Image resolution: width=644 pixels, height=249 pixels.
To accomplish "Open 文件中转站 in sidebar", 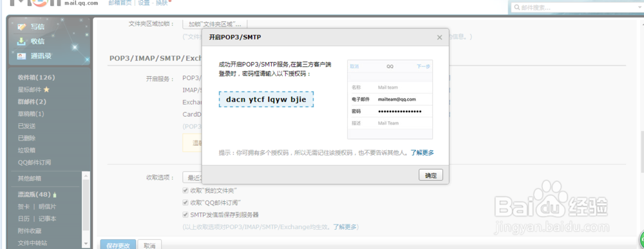I will [32, 243].
